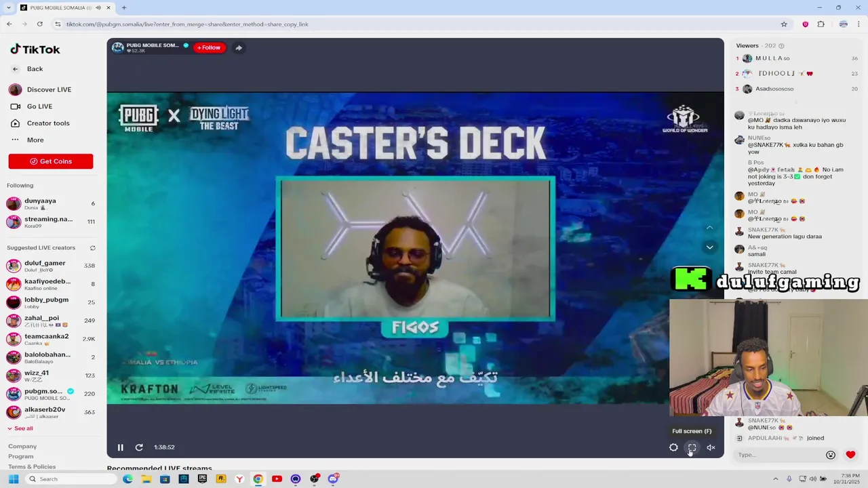Viewport: 868px width, 488px height.
Task: Open dunyaaya's live stream from Following
Action: (x=51, y=203)
